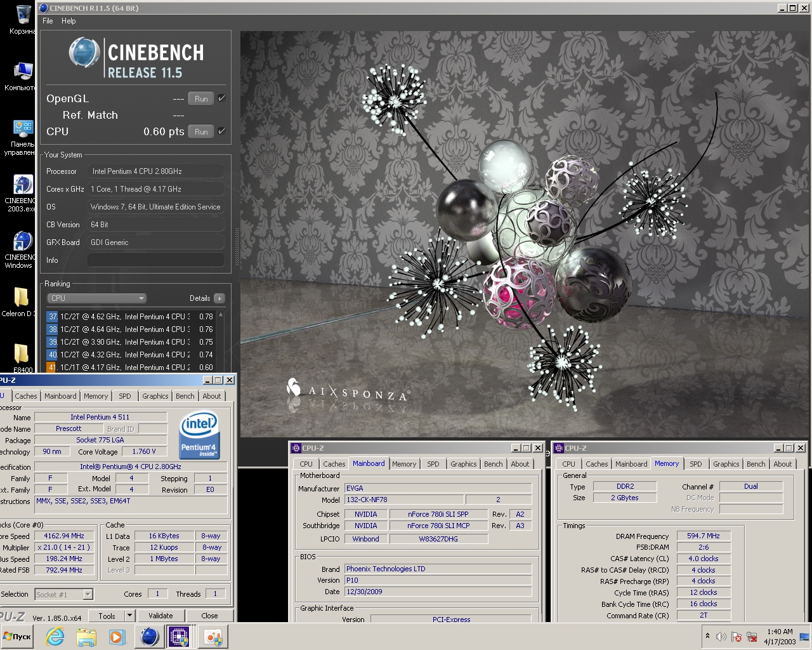The height and width of the screenshot is (650, 812).
Task: Click the Core Voltage 1.760 V value
Action: coord(144,451)
